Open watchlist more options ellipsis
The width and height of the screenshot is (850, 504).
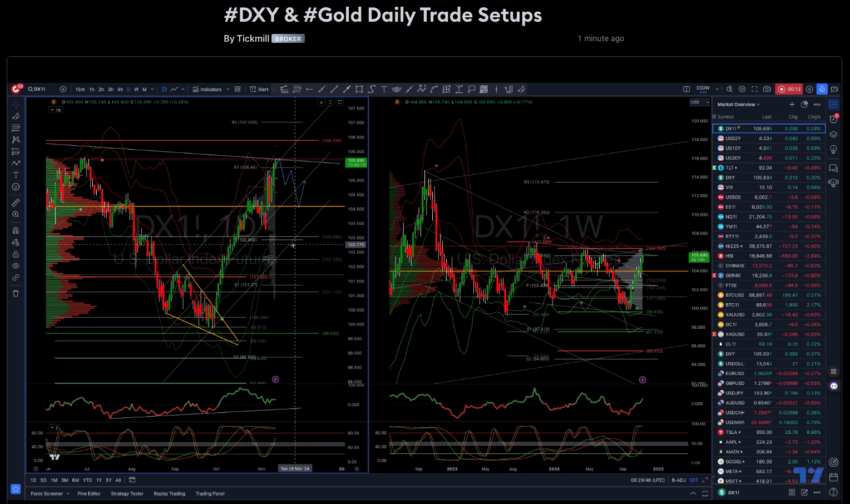[817, 105]
